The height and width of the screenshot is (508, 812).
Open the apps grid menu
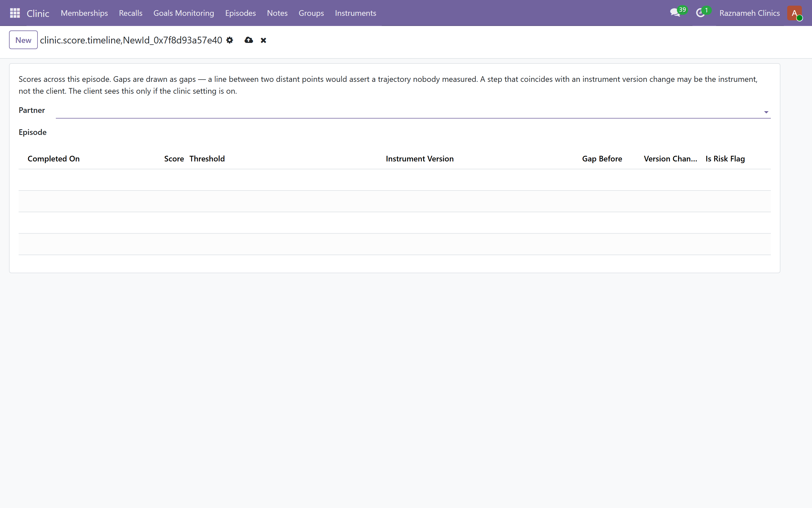[15, 13]
